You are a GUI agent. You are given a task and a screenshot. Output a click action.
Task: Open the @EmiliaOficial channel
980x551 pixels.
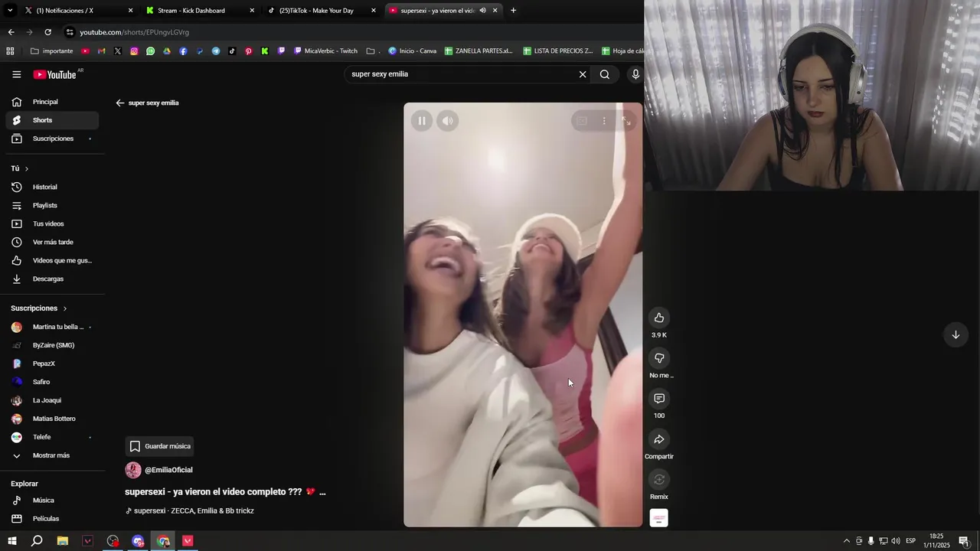(x=168, y=470)
